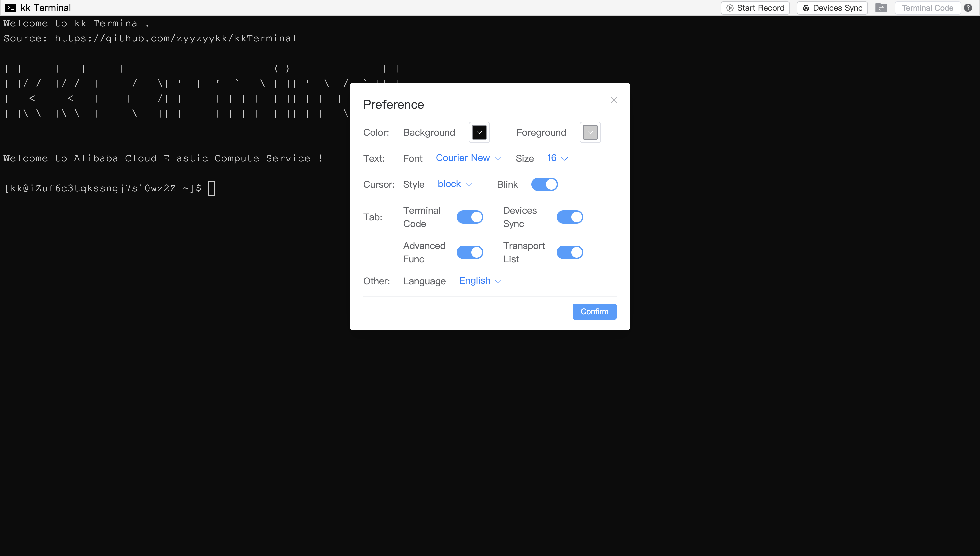Click the Devices Sync browser icon
Screen dimensions: 980x556
806,8
